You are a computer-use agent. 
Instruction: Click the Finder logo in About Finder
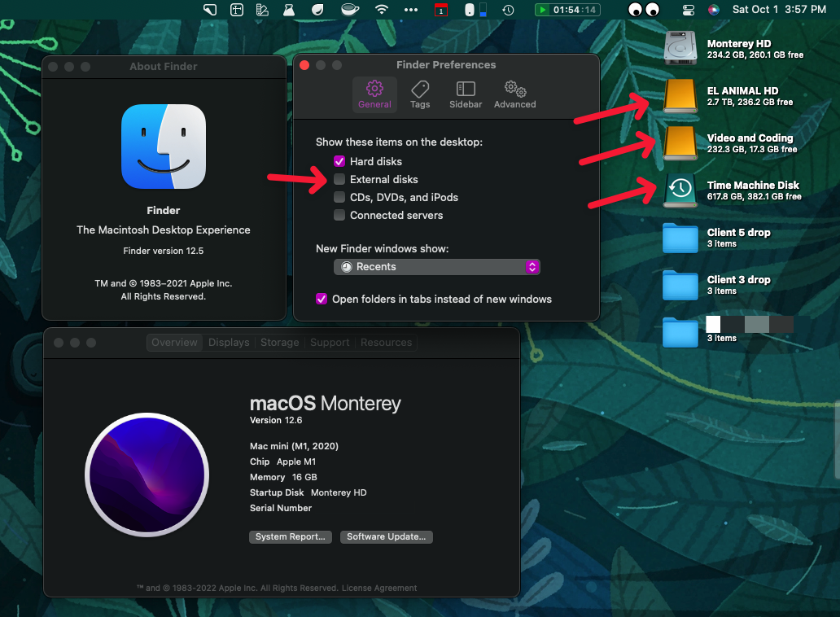(x=164, y=147)
